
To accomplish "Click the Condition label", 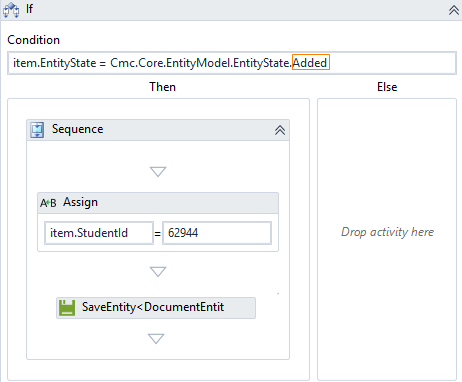I will 34,40.
